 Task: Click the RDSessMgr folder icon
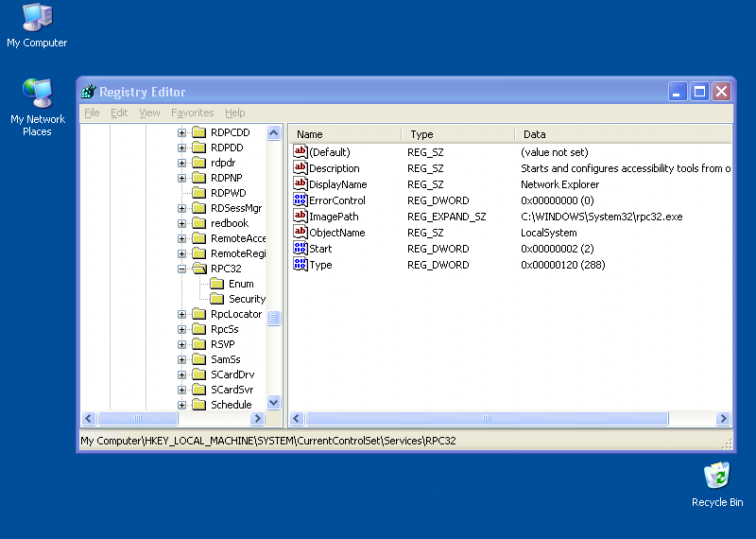tap(199, 208)
